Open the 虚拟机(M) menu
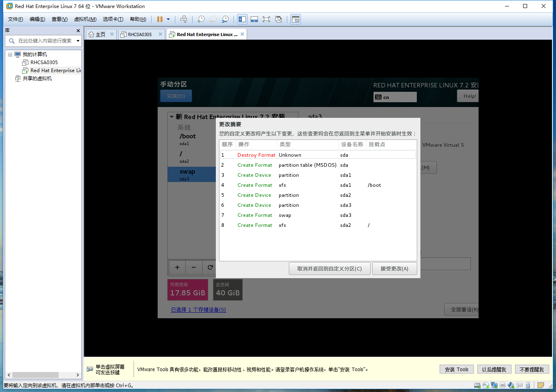This screenshot has height=392, width=556. (x=85, y=19)
